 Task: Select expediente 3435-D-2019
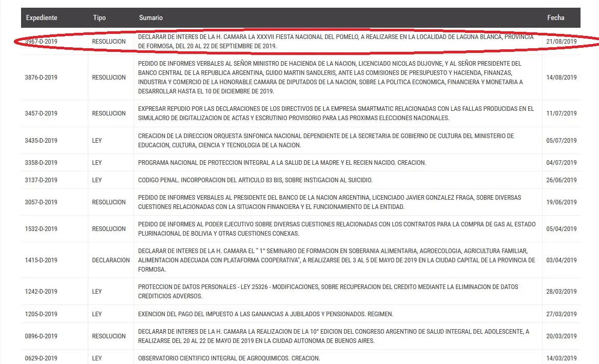[41, 140]
